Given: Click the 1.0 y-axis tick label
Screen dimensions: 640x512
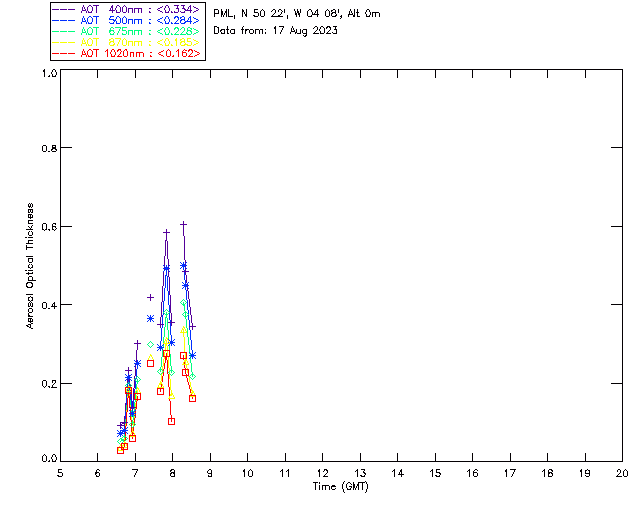Looking at the screenshot, I should 49,73.
